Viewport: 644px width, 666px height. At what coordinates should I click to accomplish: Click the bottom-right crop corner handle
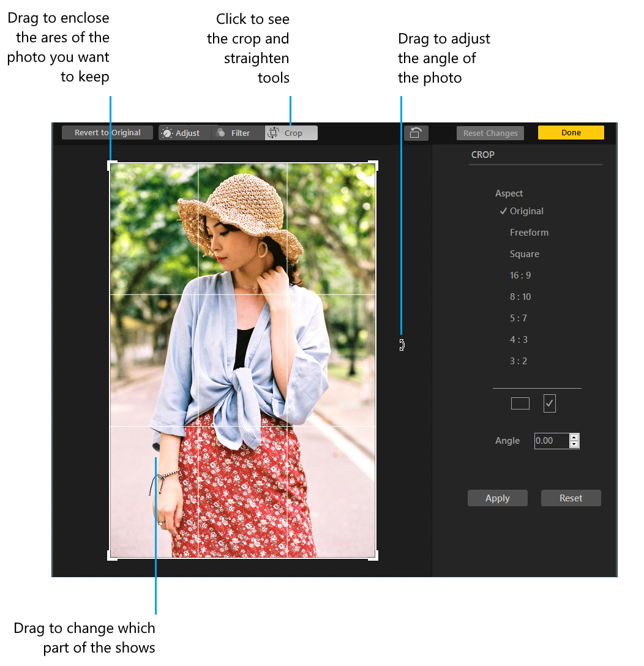(x=373, y=555)
